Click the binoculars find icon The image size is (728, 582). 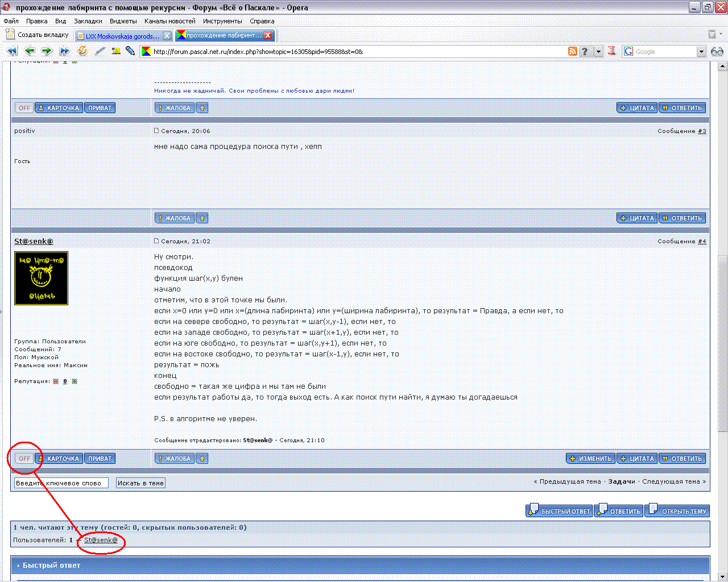(x=717, y=51)
